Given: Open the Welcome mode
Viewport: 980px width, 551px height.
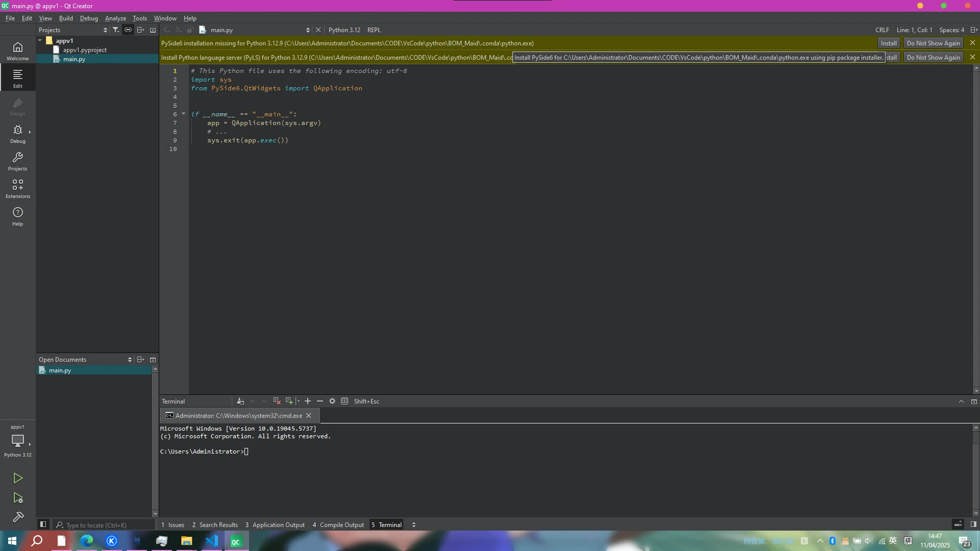Looking at the screenshot, I should [17, 51].
